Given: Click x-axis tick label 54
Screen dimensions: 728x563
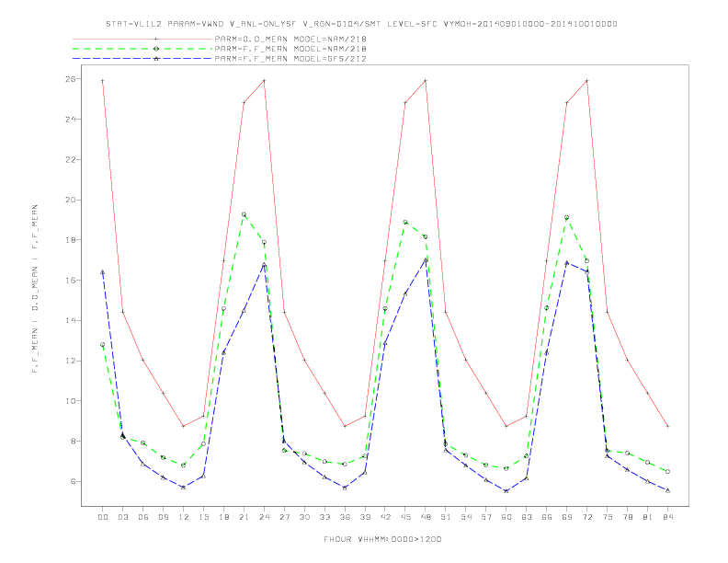Looking at the screenshot, I should [466, 517].
